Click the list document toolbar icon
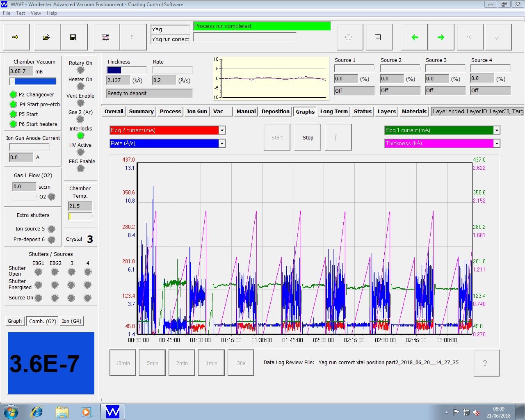The image size is (525, 420). (378, 37)
